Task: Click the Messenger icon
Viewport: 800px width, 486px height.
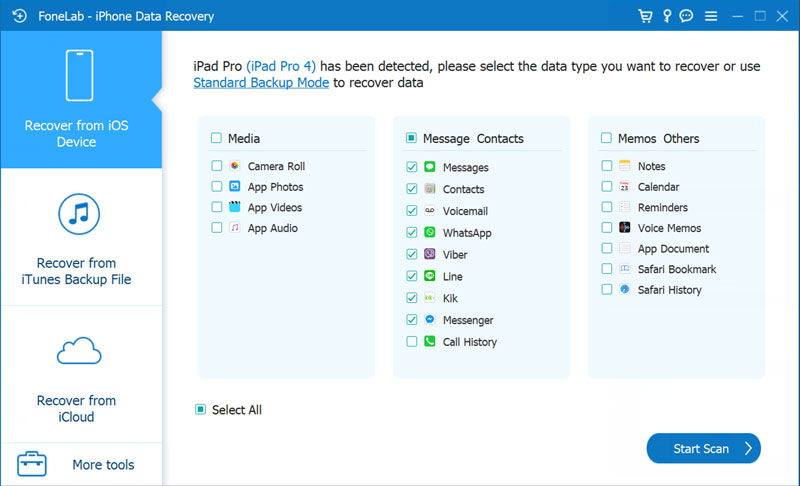Action: pos(430,319)
